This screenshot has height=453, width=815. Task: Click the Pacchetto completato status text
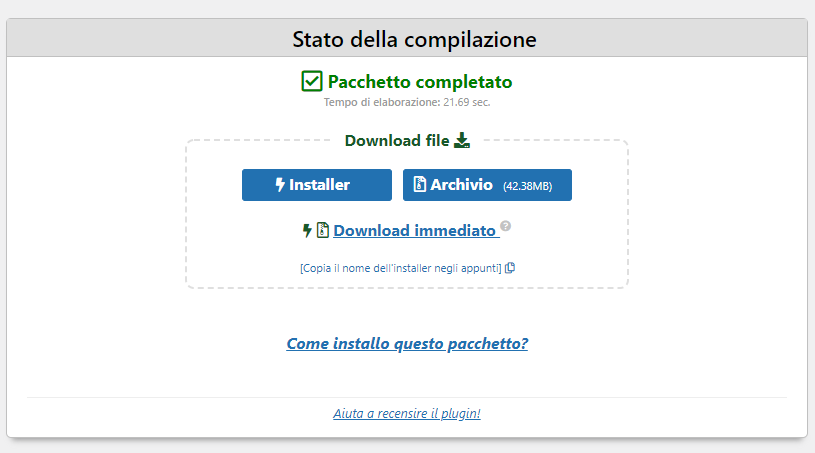click(420, 82)
